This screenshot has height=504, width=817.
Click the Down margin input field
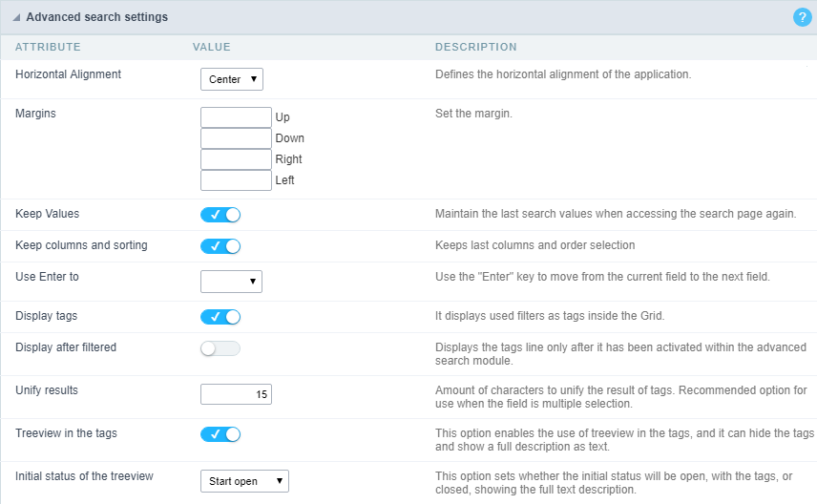236,138
